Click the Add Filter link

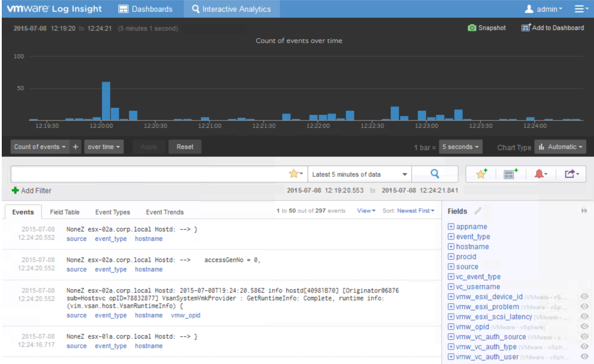31,190
